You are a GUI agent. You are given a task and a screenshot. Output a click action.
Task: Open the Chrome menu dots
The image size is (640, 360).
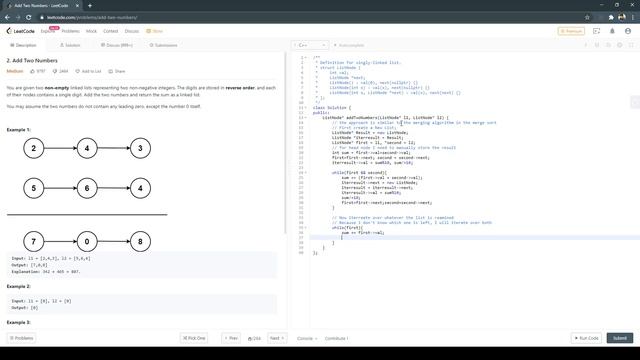coord(633,17)
